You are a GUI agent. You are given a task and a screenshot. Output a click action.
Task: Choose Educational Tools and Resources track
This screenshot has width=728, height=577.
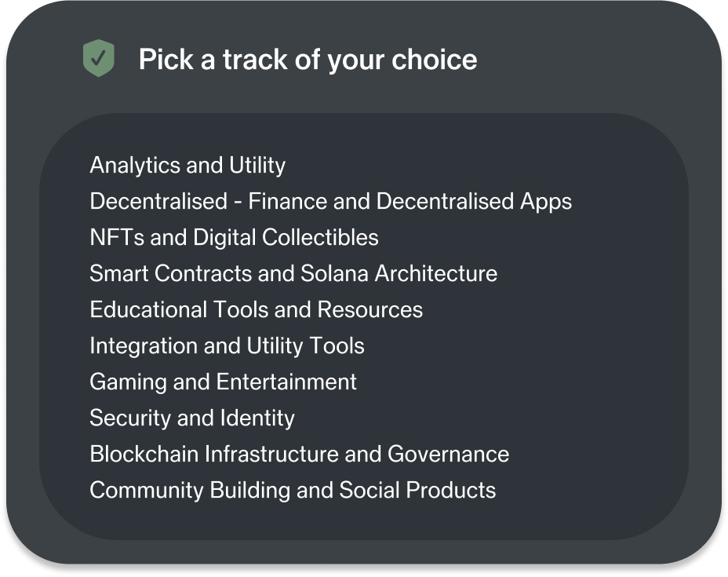[x=257, y=309]
